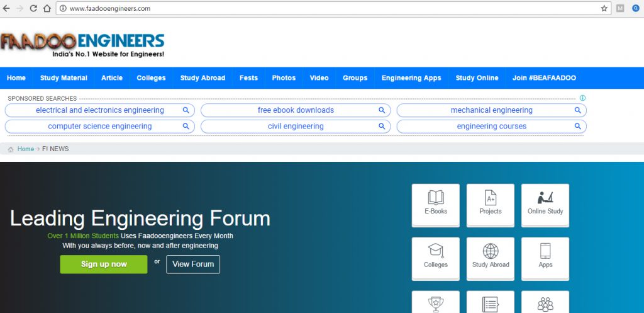Bookmark page with the star icon
This screenshot has height=313, width=644.
point(604,9)
